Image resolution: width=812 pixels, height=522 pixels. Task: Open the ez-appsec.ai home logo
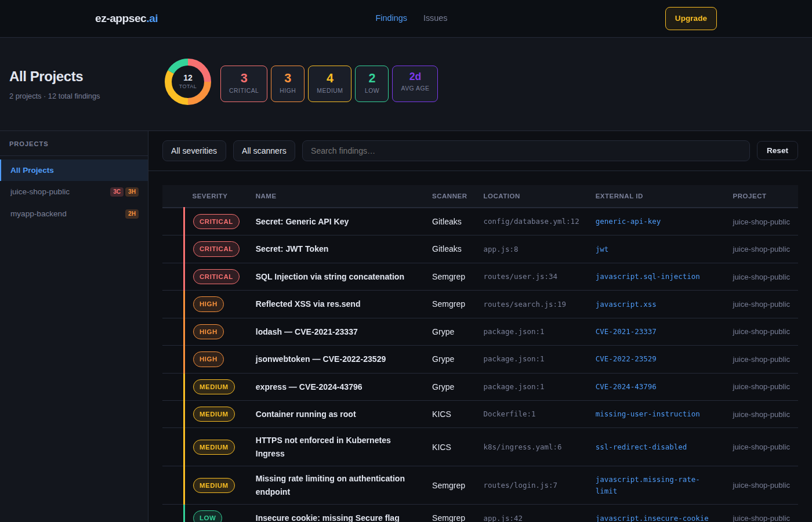click(x=126, y=18)
